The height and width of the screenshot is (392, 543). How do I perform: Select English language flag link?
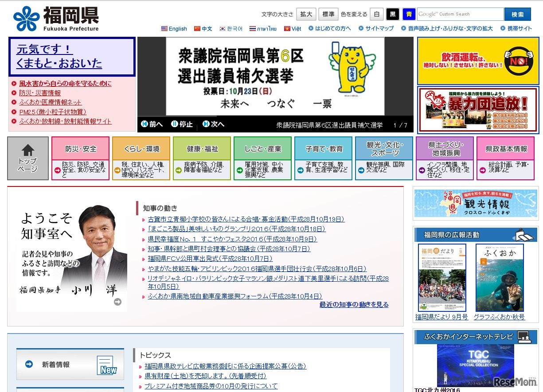174,29
